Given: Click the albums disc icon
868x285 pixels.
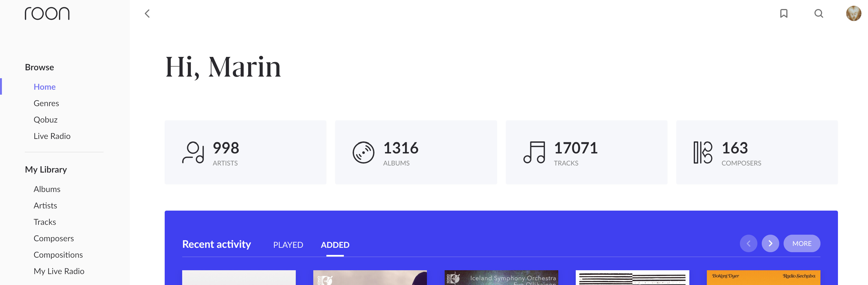Looking at the screenshot, I should pyautogui.click(x=363, y=152).
